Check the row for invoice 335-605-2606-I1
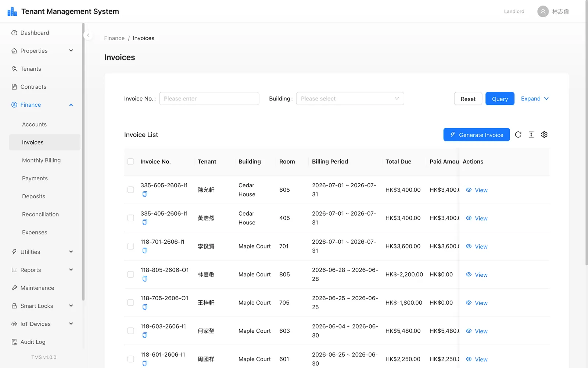The width and height of the screenshot is (588, 368). (130, 190)
